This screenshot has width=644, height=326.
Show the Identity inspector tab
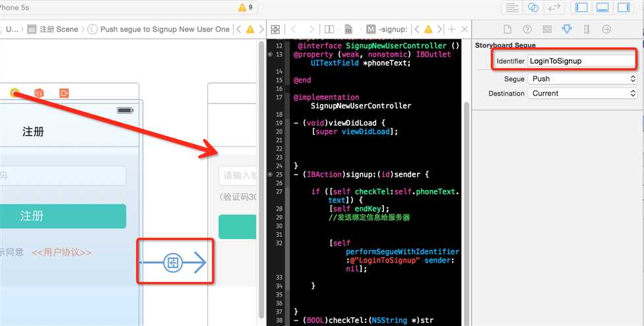547,29
